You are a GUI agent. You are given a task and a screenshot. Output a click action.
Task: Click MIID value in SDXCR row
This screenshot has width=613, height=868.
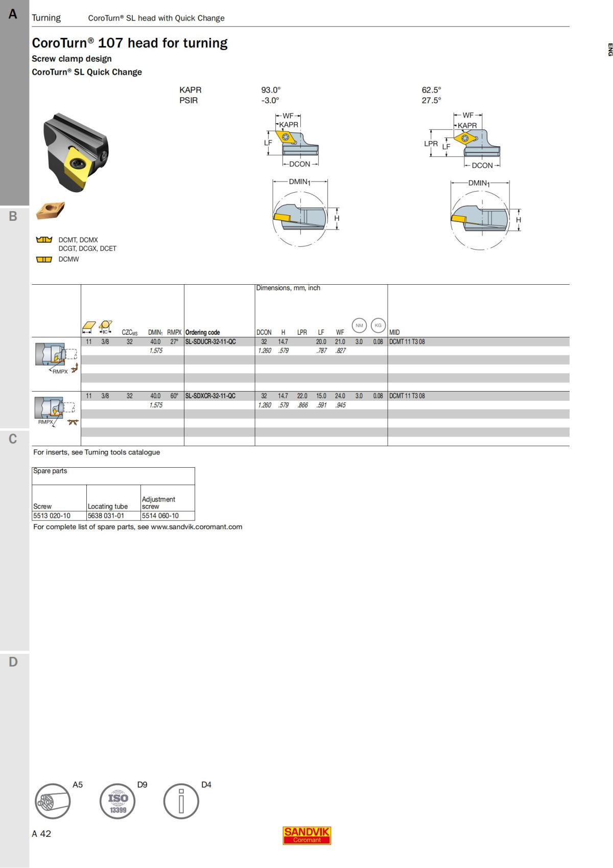(x=407, y=396)
